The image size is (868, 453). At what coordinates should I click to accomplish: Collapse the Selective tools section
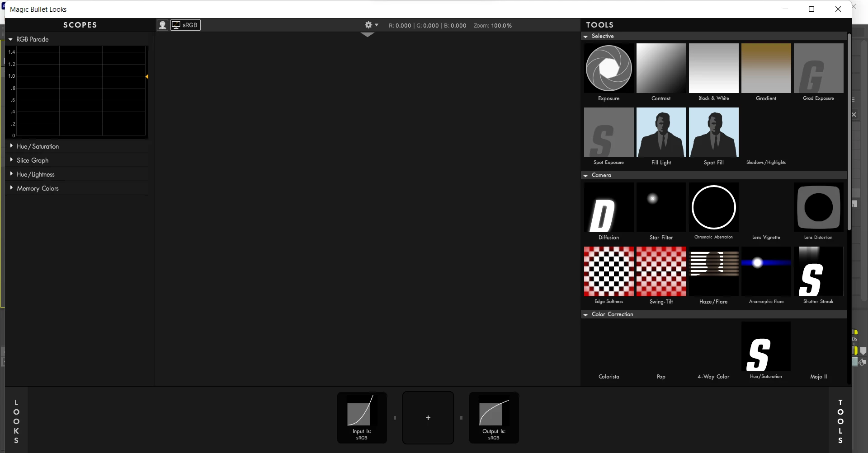pyautogui.click(x=586, y=36)
